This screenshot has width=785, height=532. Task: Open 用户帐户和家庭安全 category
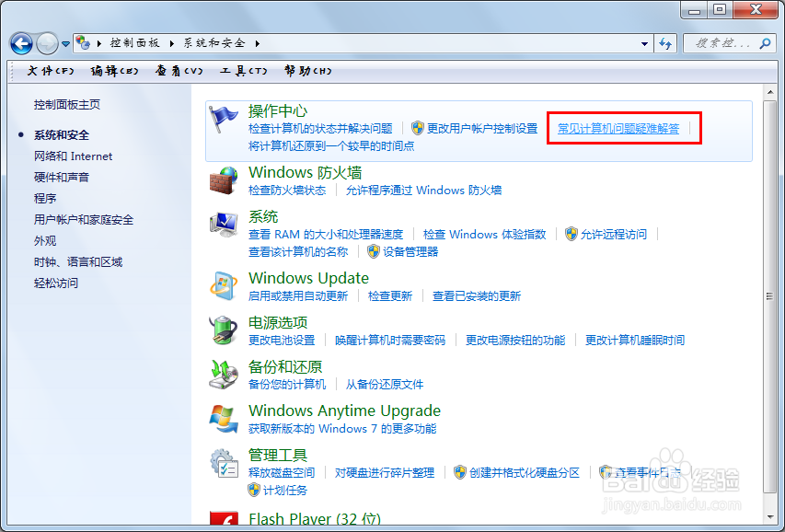coord(84,219)
